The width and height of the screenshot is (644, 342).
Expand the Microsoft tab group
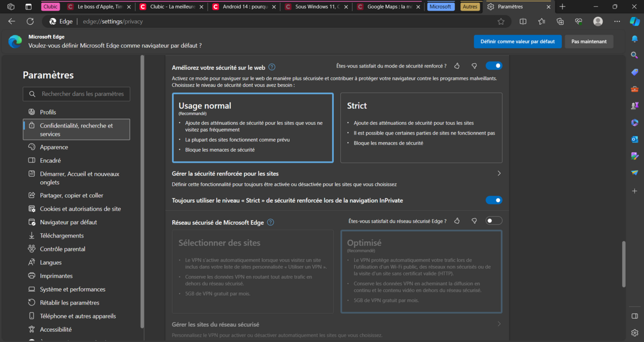441,7
